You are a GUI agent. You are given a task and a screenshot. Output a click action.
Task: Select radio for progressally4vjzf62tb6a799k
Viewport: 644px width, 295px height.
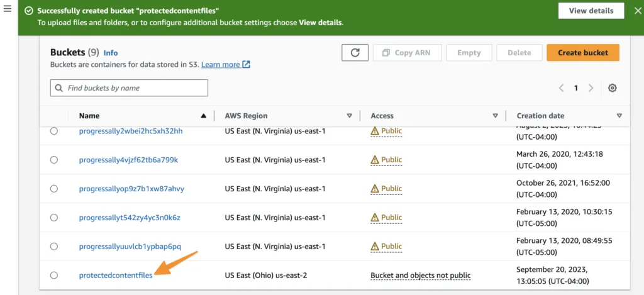point(54,160)
